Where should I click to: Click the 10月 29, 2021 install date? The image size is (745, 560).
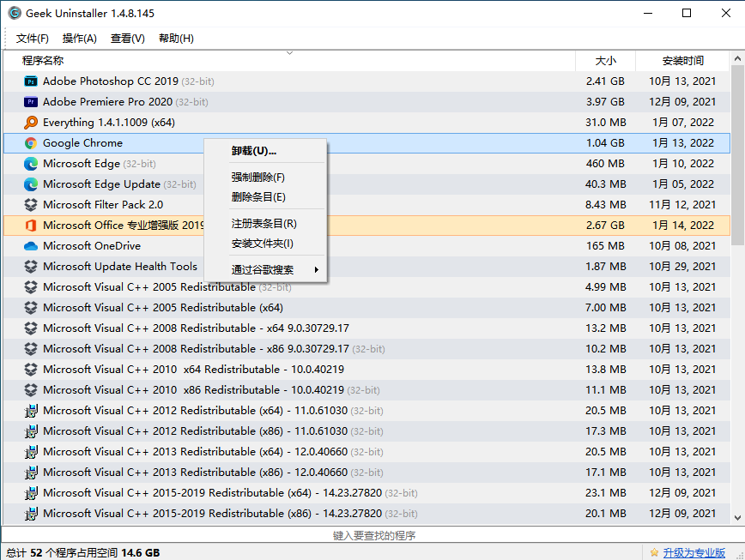(682, 267)
